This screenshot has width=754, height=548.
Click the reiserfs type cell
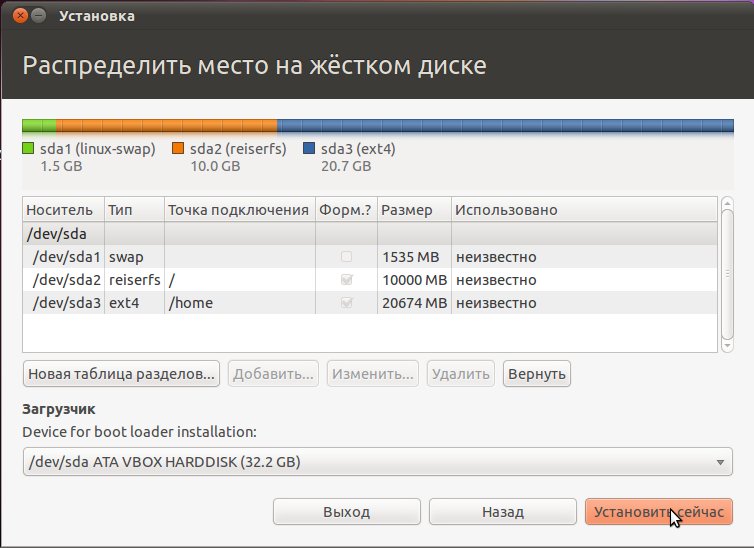click(134, 280)
